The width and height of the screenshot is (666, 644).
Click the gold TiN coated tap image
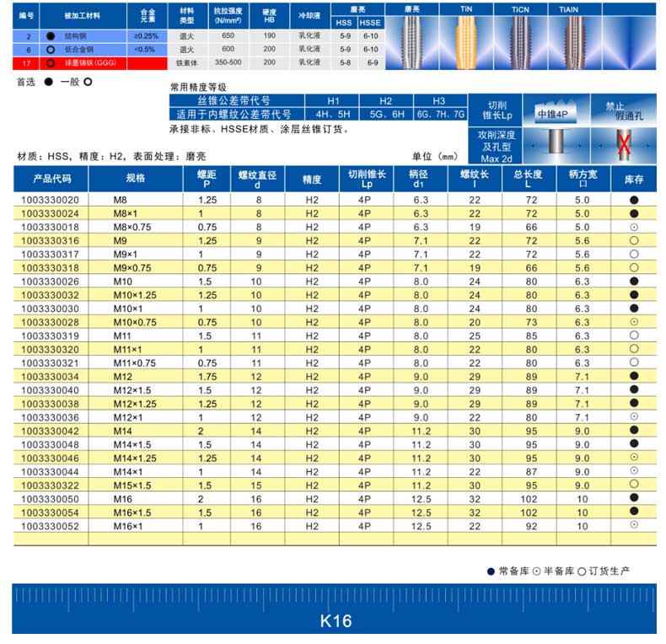click(x=467, y=40)
